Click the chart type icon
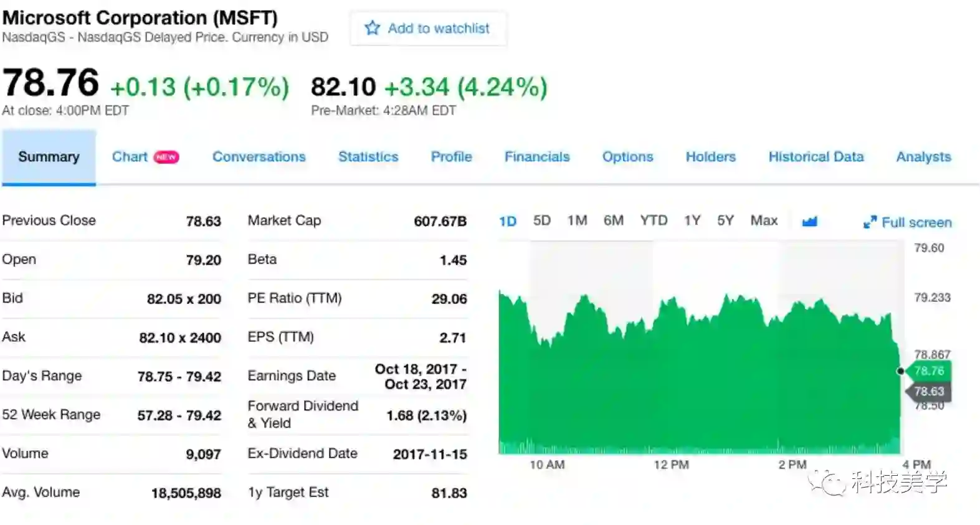The width and height of the screenshot is (980, 525). tap(809, 222)
